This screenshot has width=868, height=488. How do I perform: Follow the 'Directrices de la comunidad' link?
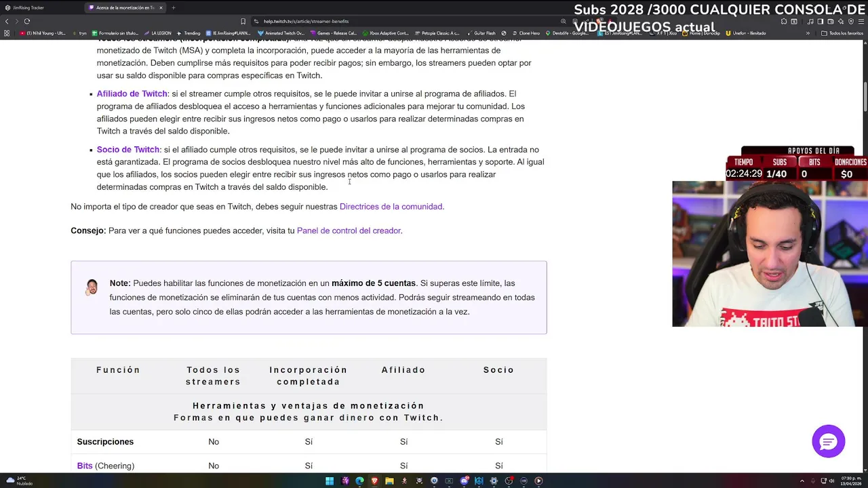391,206
